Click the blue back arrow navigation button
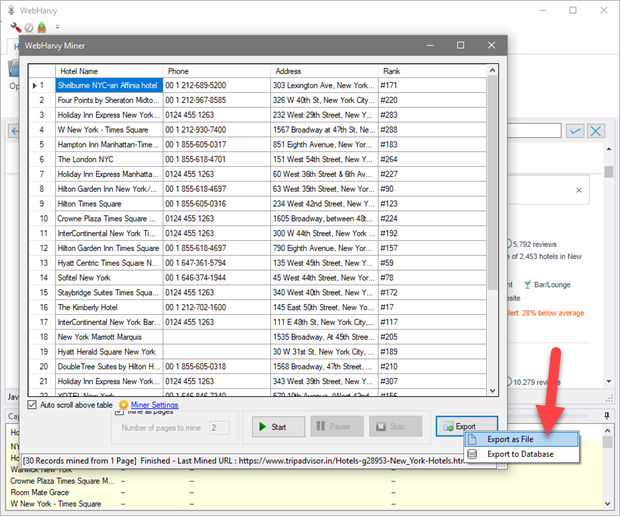620x516 pixels. 14,131
